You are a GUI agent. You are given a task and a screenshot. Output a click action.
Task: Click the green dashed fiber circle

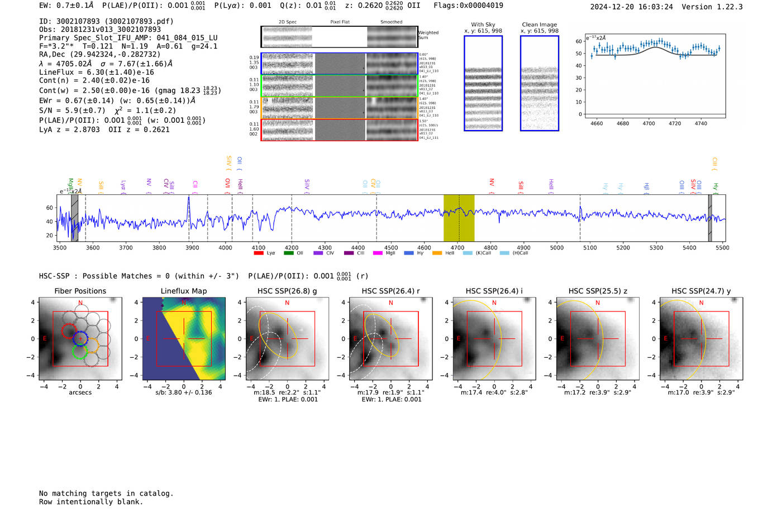(80, 352)
